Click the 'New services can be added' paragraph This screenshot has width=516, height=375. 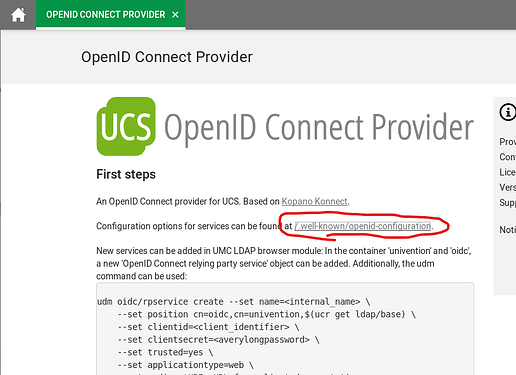pyautogui.click(x=284, y=263)
